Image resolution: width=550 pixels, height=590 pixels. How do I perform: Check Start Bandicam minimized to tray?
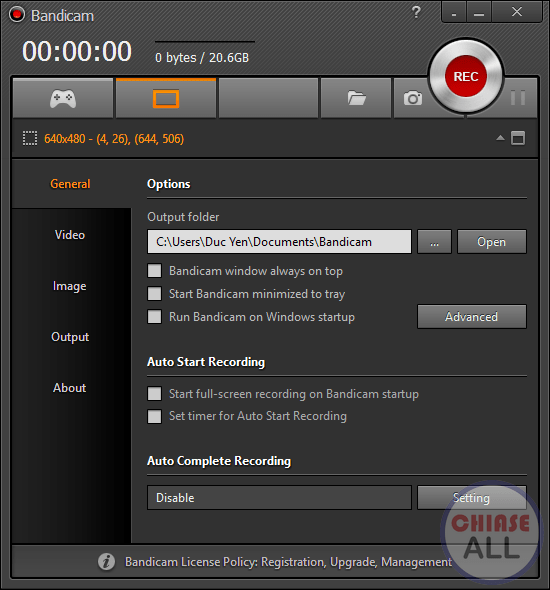pyautogui.click(x=154, y=293)
